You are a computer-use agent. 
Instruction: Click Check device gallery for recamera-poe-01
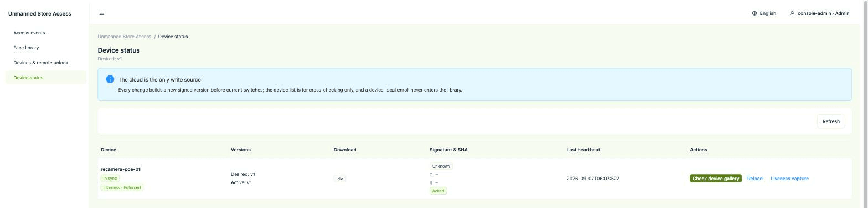click(x=716, y=179)
